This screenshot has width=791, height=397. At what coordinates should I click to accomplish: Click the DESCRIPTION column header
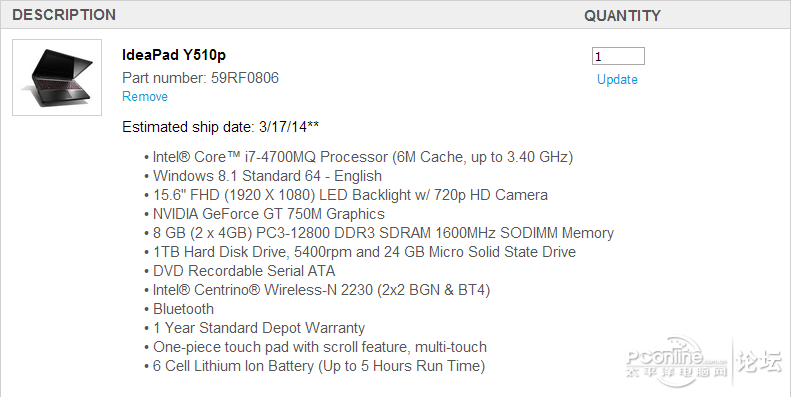pos(64,15)
